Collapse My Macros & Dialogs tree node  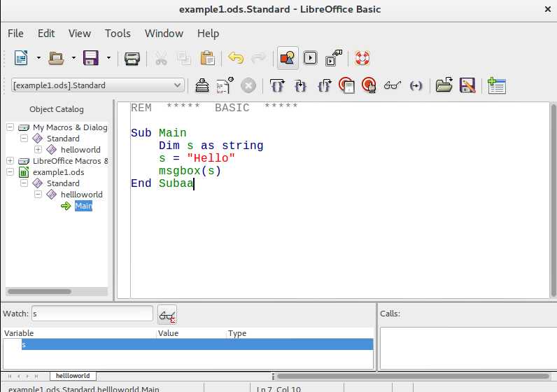point(10,127)
